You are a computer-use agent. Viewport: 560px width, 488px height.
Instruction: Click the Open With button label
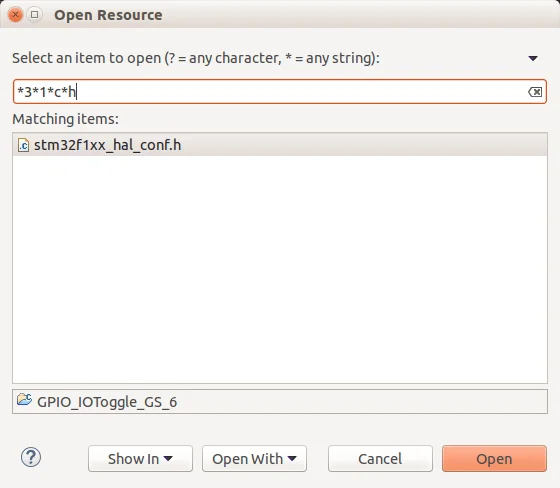tap(248, 459)
